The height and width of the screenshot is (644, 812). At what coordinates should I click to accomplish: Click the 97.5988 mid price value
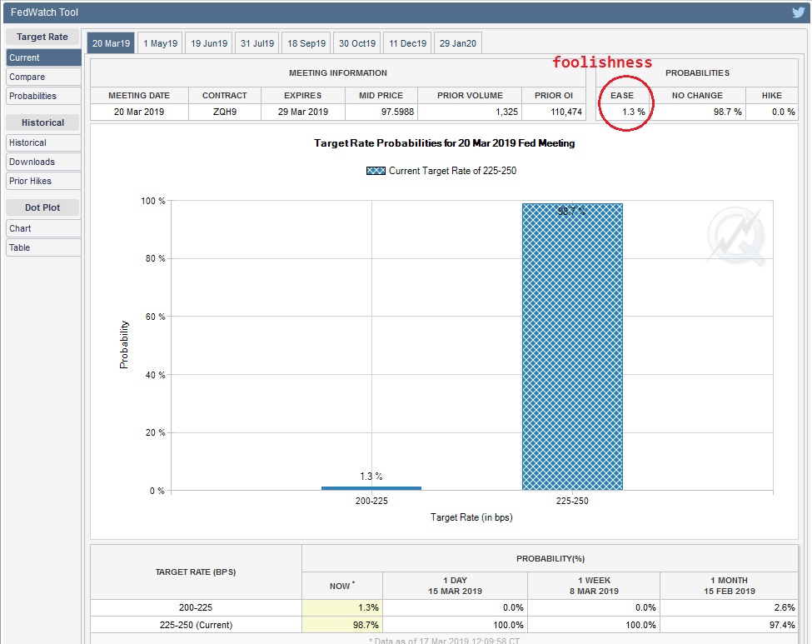click(x=397, y=112)
